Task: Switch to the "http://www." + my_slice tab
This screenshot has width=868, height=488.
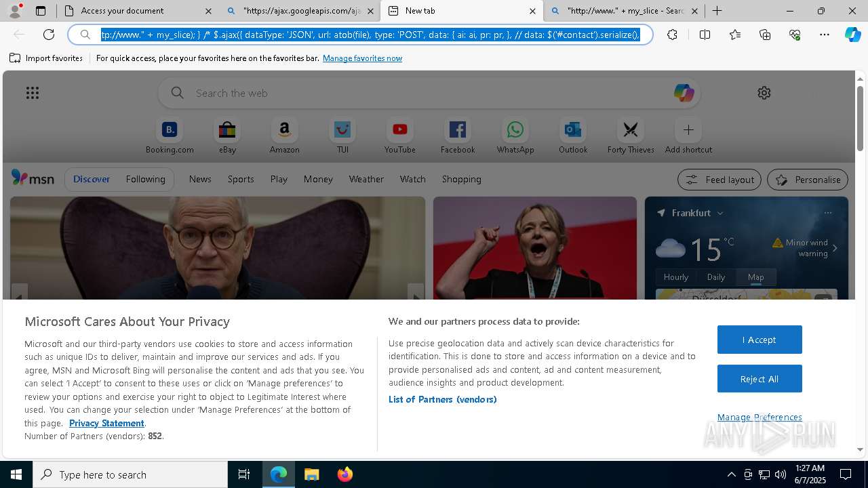Action: (x=624, y=11)
